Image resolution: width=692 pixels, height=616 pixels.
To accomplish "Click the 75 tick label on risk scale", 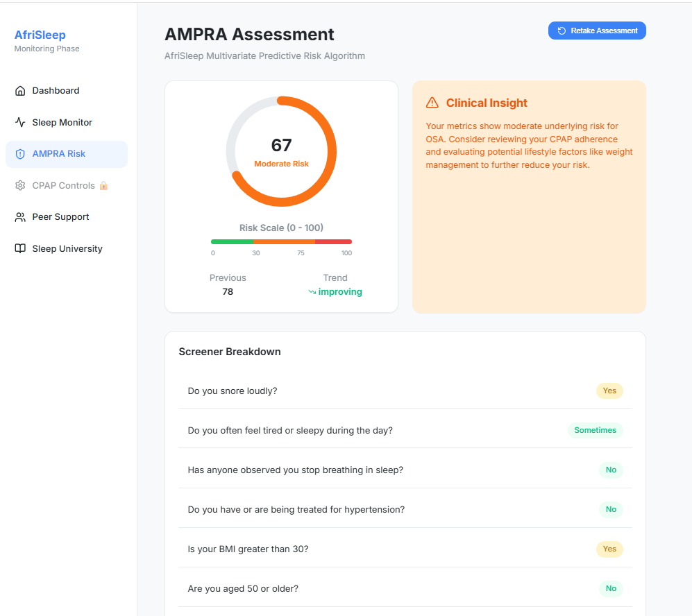I will [x=301, y=253].
